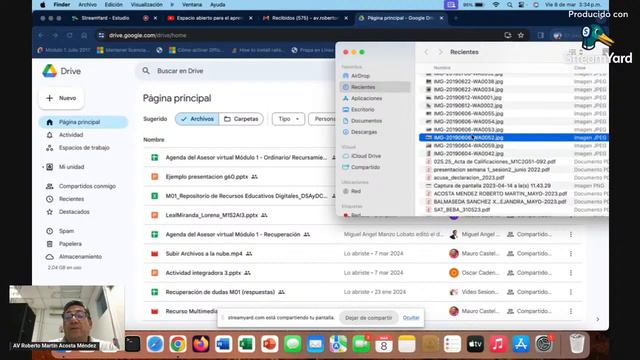Open more options for Agenda Recuperación row
Screen dimensions: 640x360
click(571, 234)
